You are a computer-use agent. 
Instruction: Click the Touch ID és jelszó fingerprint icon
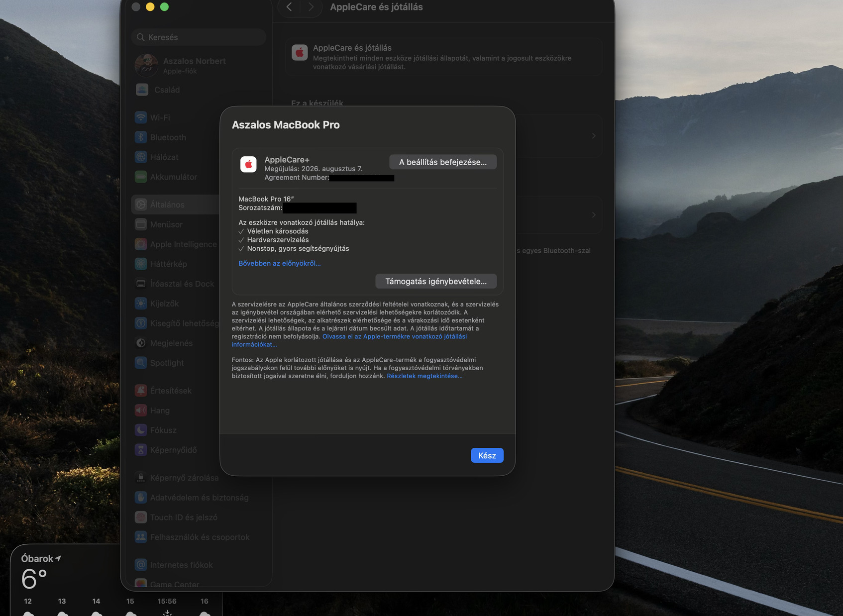click(141, 517)
